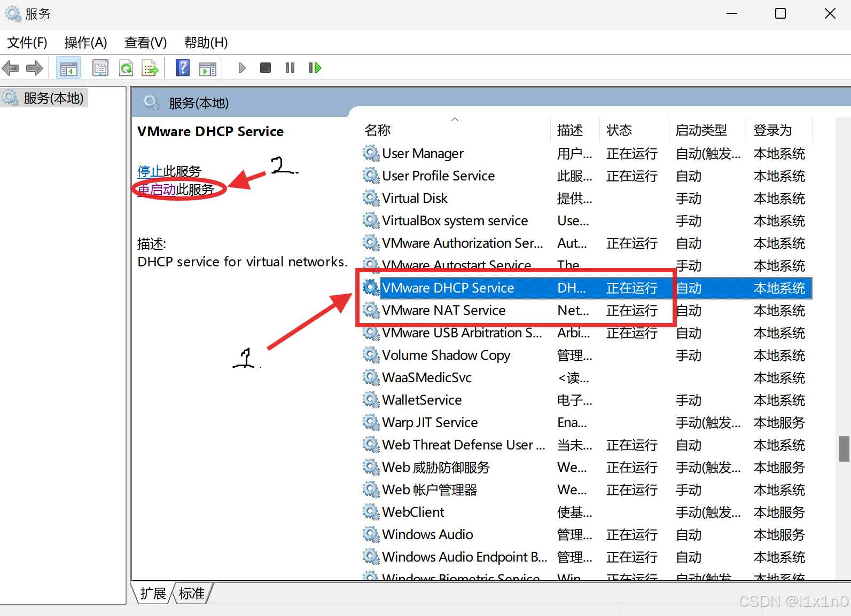
Task: Select the User Profile Service row
Action: point(587,176)
